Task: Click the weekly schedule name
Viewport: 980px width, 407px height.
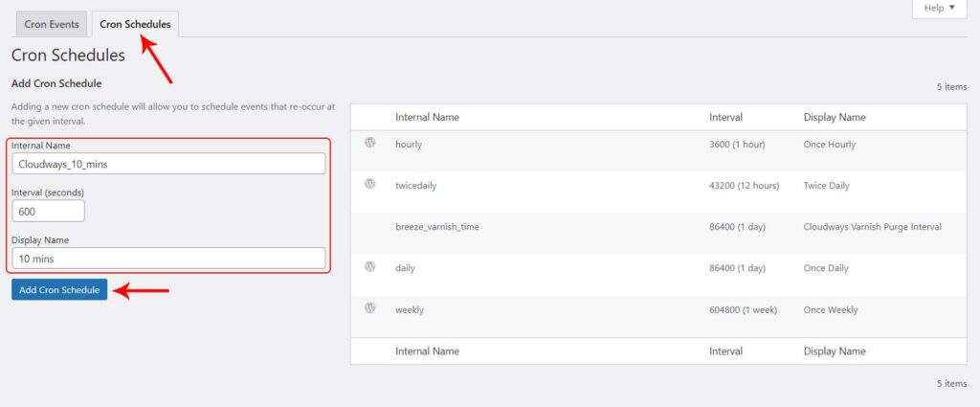Action: (x=410, y=310)
